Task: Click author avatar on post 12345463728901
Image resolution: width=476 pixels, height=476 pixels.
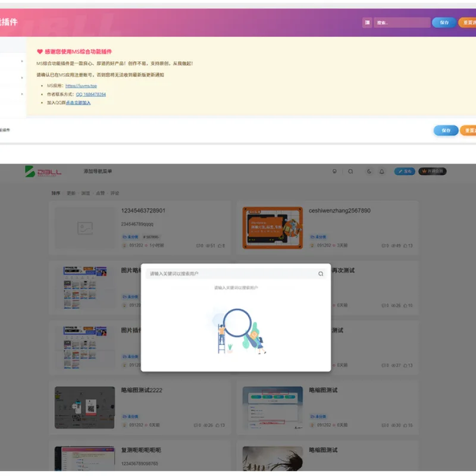Action: point(124,245)
